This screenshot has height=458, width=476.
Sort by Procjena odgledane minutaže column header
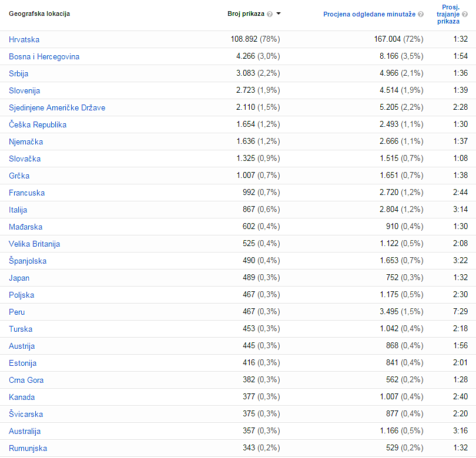pyautogui.click(x=369, y=14)
